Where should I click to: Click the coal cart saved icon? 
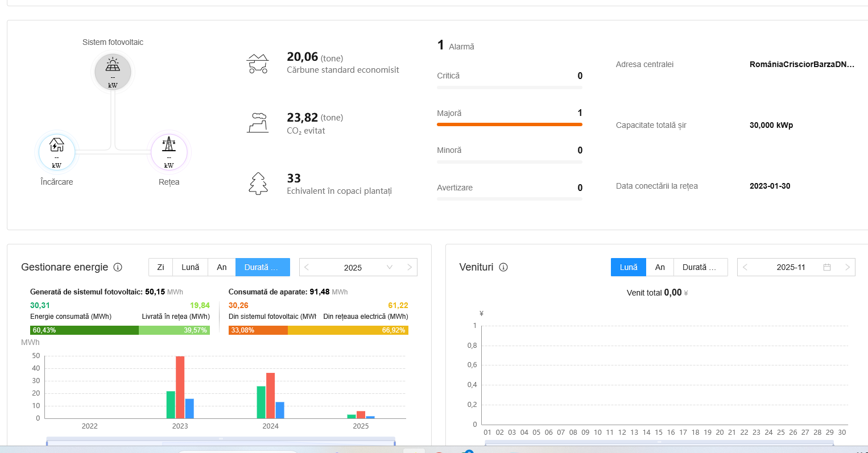[x=258, y=64]
